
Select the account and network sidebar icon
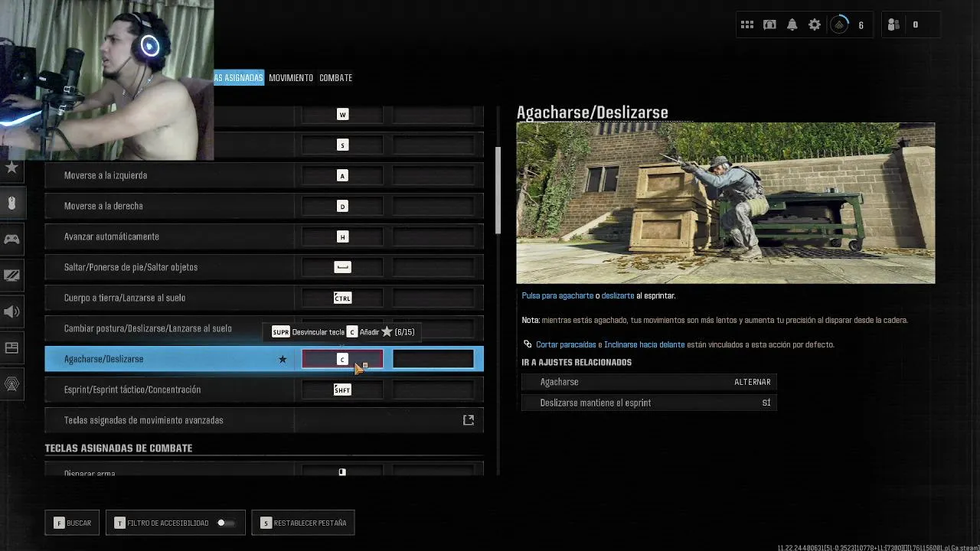point(11,384)
